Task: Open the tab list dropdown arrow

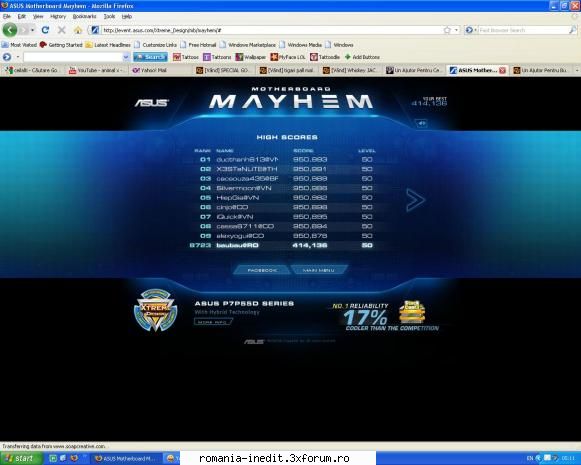Action: tap(577, 70)
